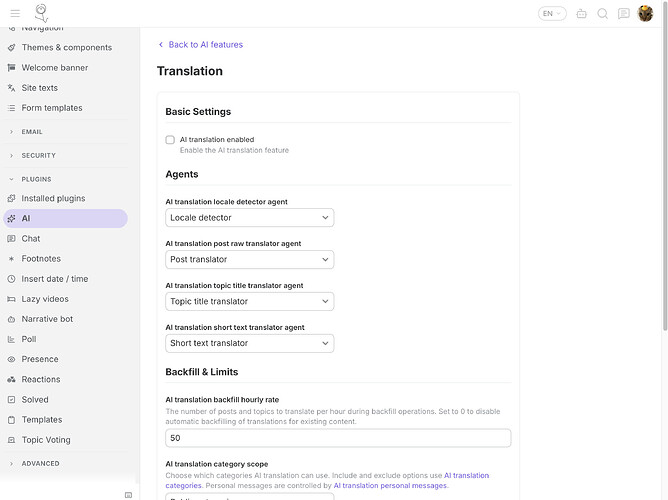Open the Post translator agent dropdown
Viewport: 668px width, 500px height.
pyautogui.click(x=250, y=259)
